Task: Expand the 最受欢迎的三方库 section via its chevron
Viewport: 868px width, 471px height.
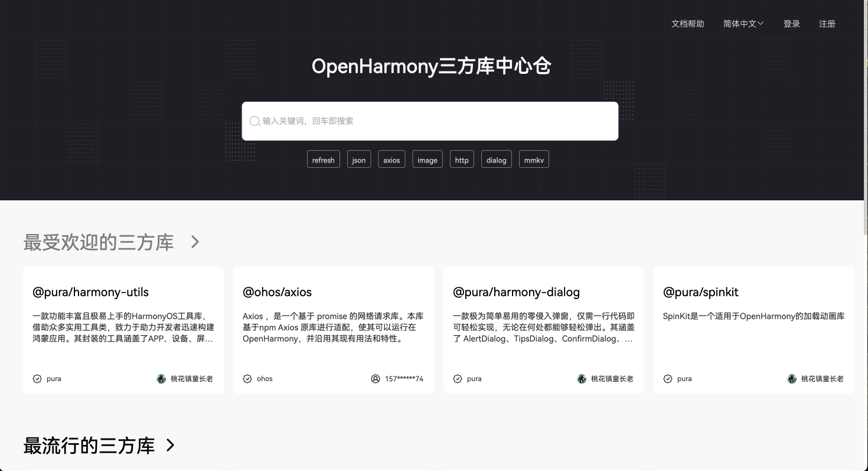Action: [x=194, y=242]
